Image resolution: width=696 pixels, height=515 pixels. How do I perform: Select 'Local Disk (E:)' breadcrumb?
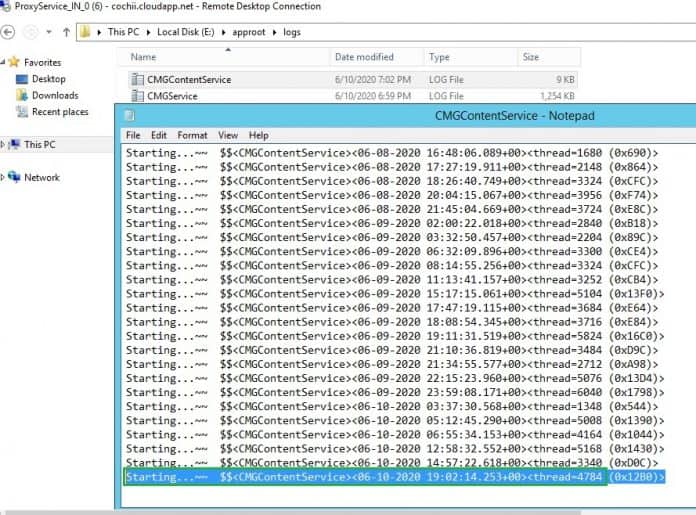pyautogui.click(x=186, y=32)
